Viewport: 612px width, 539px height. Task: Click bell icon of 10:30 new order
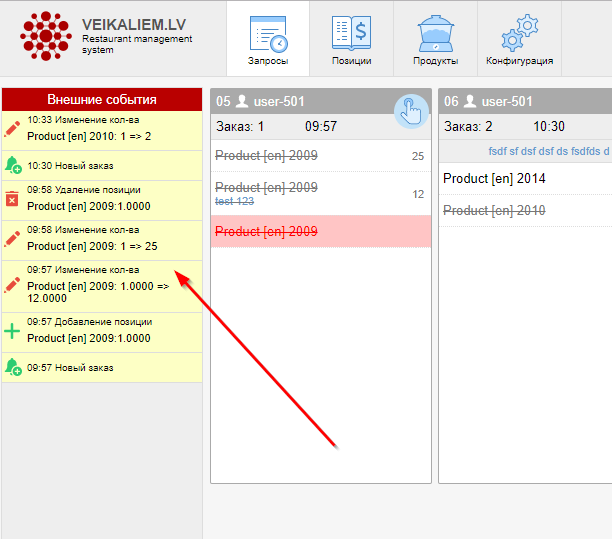12,165
